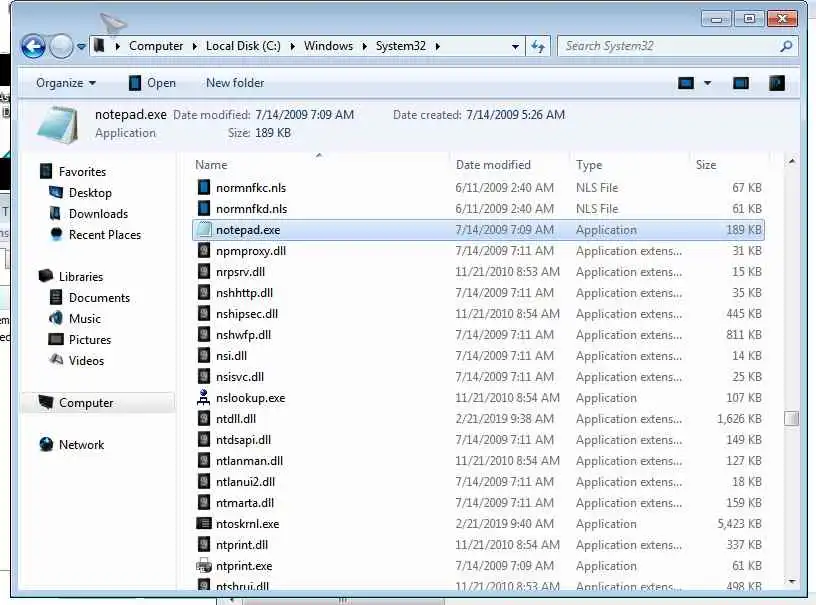Click New folder in the toolbar
Screen dimensions: 816x605
click(235, 83)
